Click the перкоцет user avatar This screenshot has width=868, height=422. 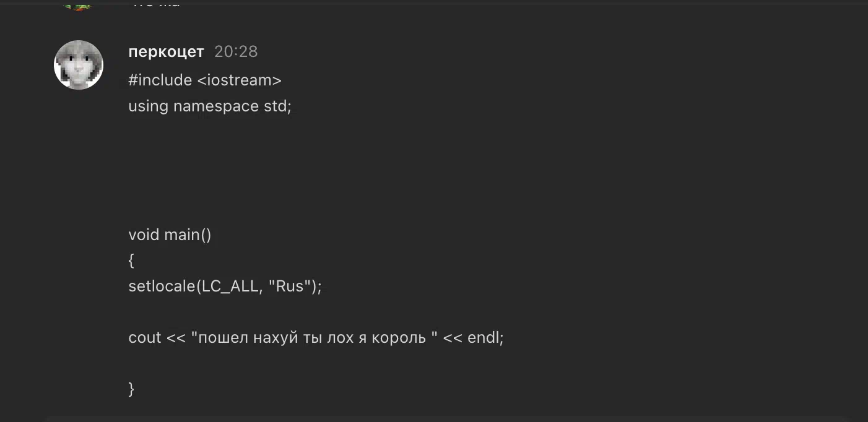[x=79, y=65]
